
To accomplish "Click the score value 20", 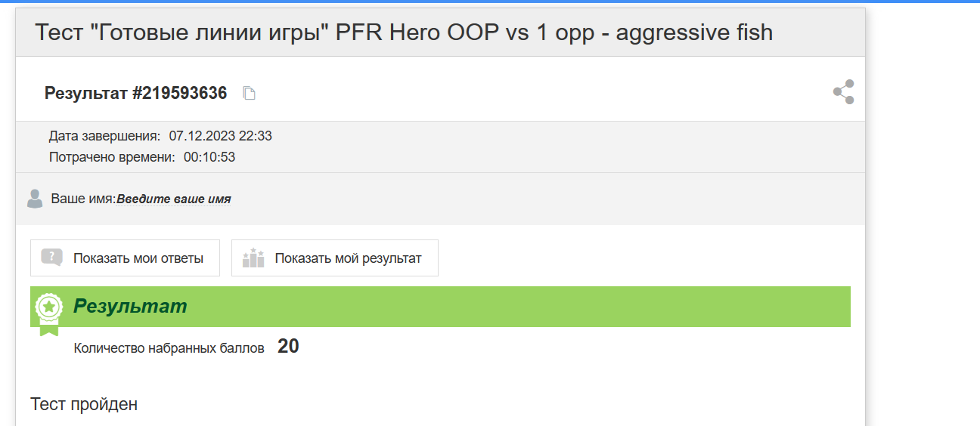I will click(288, 347).
